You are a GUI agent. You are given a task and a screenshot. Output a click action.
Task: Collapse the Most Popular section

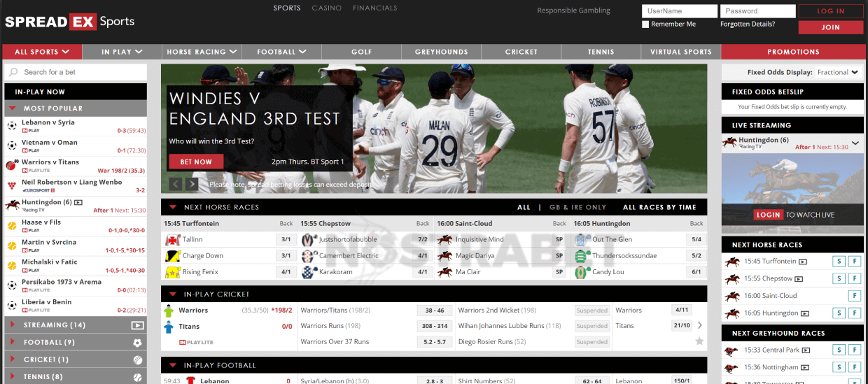tap(76, 108)
